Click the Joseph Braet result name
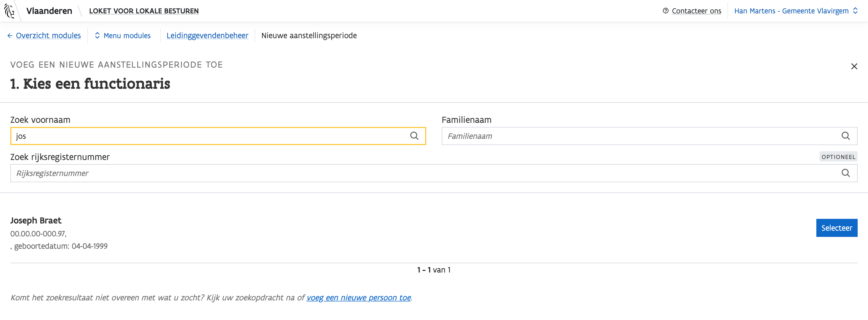The image size is (868, 320). pyautogui.click(x=36, y=220)
